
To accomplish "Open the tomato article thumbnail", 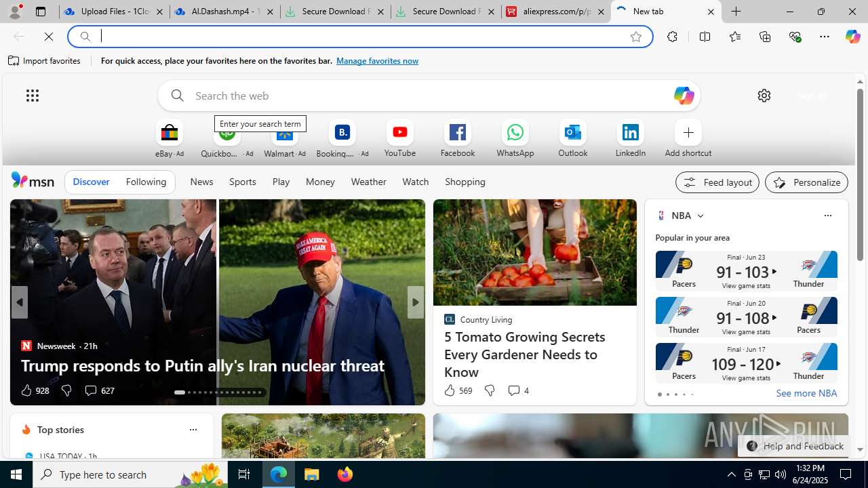I will point(535,252).
